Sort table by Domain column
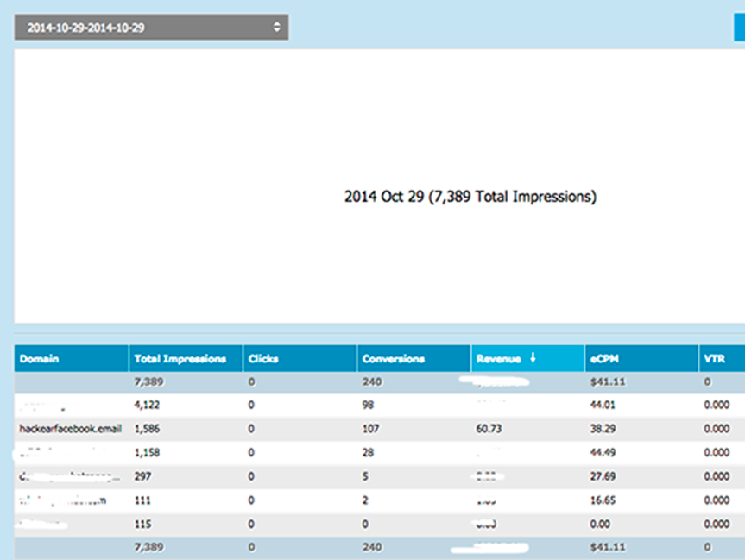The image size is (745, 560). click(x=72, y=359)
